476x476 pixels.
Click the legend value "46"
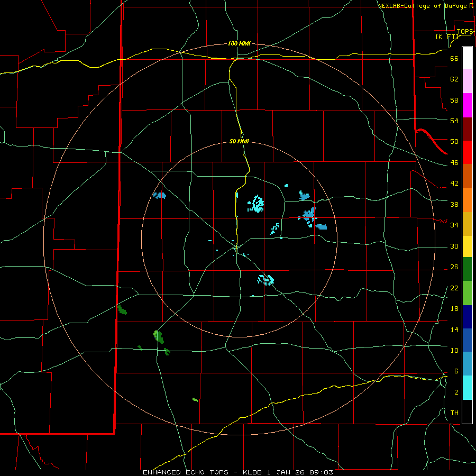click(x=454, y=163)
